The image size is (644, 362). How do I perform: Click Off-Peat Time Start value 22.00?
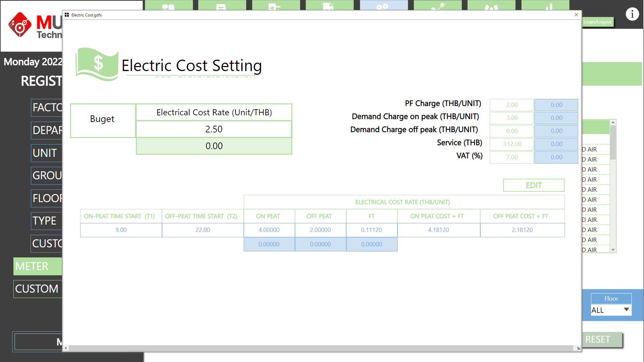click(x=203, y=230)
